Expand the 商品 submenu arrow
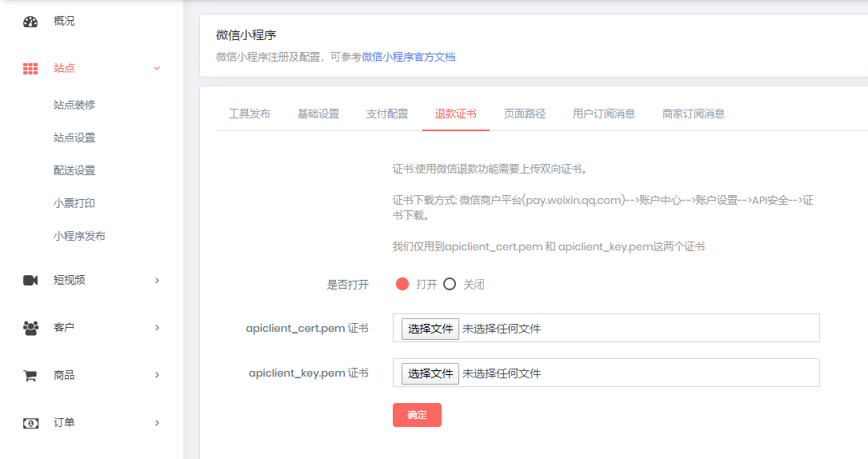 157,375
